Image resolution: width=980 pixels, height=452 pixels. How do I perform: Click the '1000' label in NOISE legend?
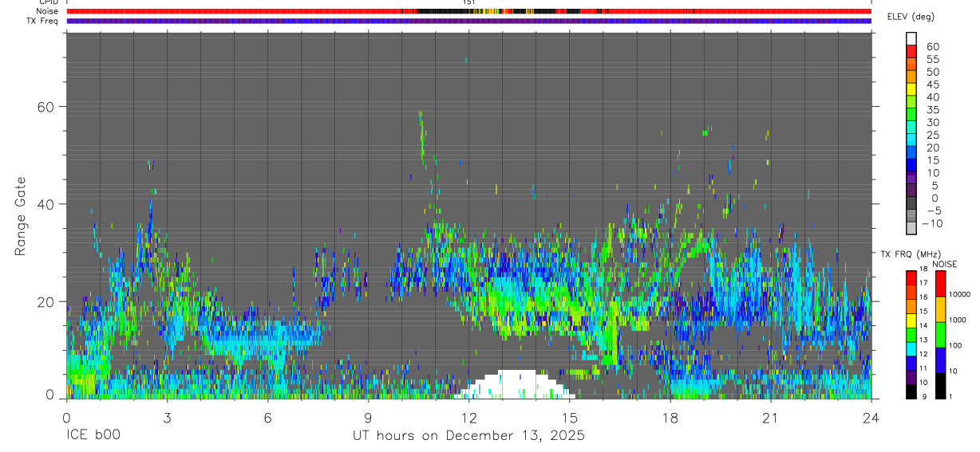click(958, 320)
